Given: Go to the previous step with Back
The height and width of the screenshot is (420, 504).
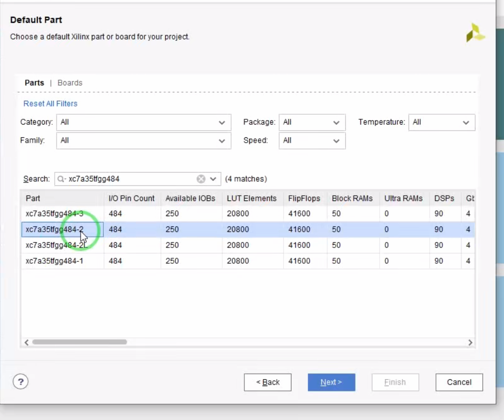Looking at the screenshot, I should point(268,382).
